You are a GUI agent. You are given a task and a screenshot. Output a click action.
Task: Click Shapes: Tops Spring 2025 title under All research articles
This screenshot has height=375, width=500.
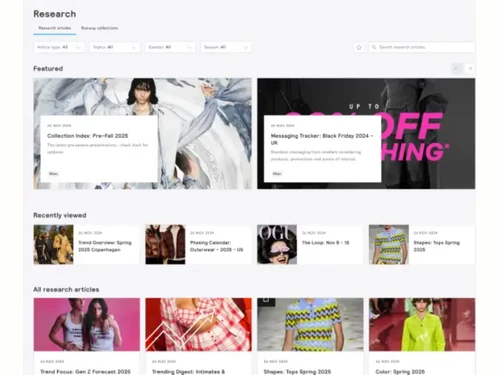(x=297, y=372)
